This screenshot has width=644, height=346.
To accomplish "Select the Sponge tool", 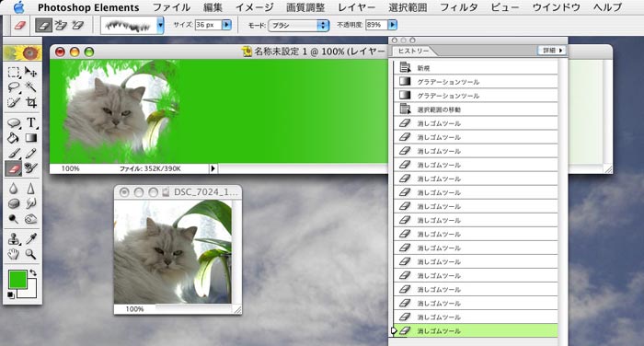I will 14,203.
